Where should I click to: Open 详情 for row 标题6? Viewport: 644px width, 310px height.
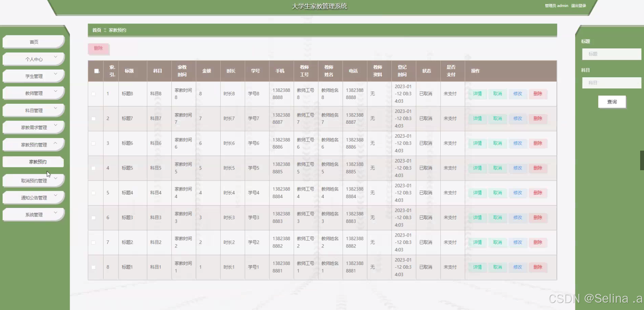(x=477, y=143)
